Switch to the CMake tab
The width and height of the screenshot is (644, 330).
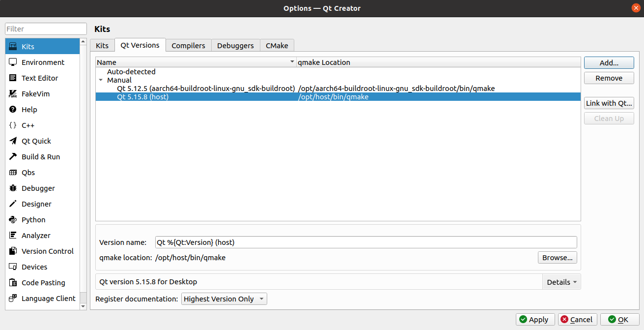point(277,45)
